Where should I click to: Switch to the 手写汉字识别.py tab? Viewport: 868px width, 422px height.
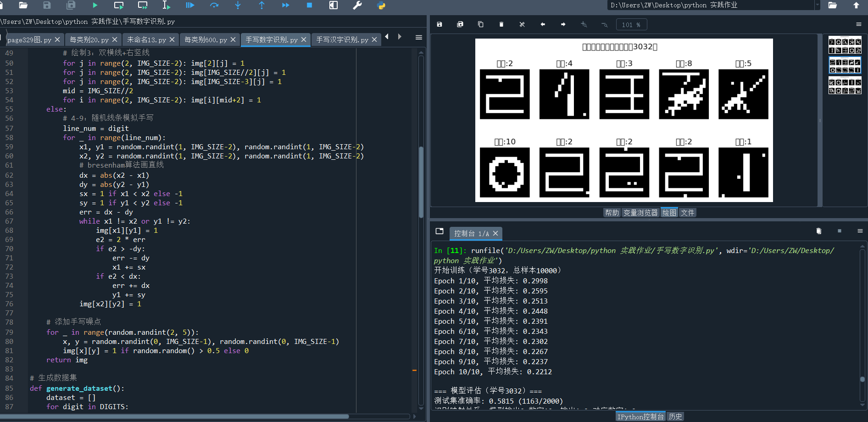(x=342, y=40)
